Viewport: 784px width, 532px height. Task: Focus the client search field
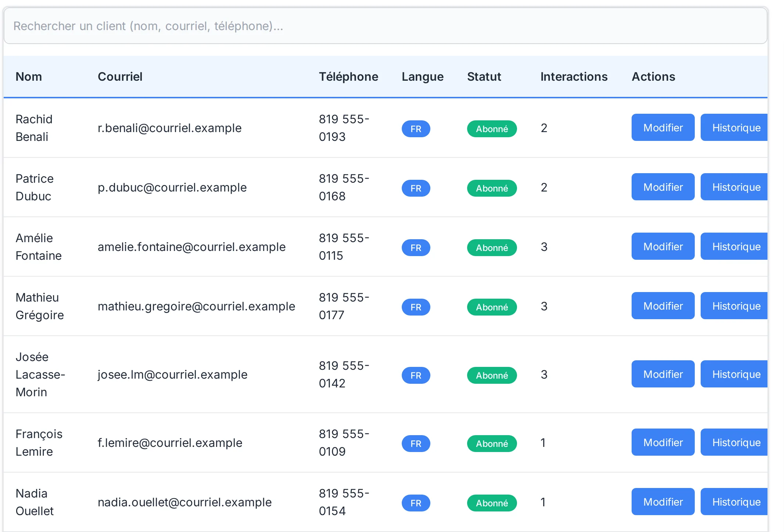coord(385,26)
